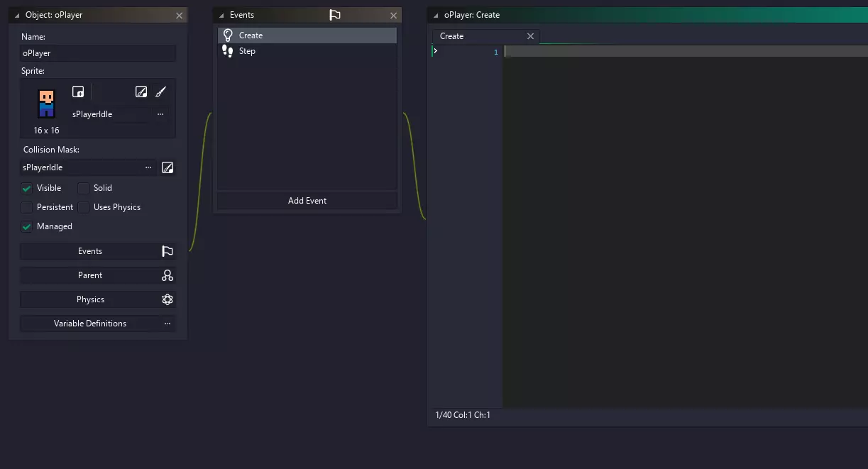Click the Edit Image paintbrush icon
The width and height of the screenshot is (868, 469).
click(160, 92)
